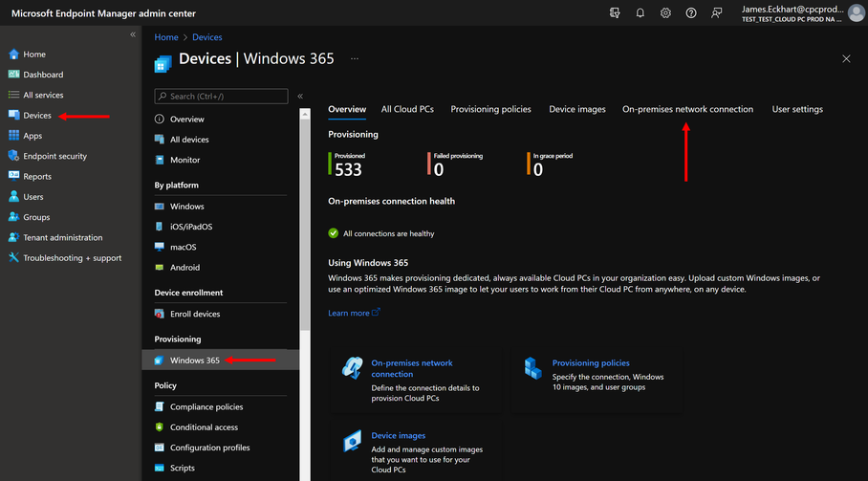Click the Users icon in left navigation
Viewport: 868px width, 481px height.
tap(13, 196)
